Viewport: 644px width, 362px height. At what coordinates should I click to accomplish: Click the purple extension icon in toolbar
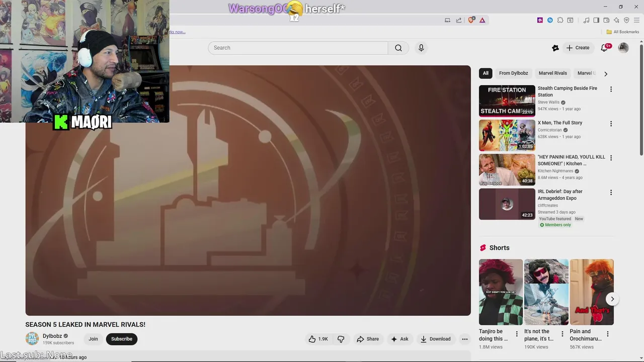point(540,20)
